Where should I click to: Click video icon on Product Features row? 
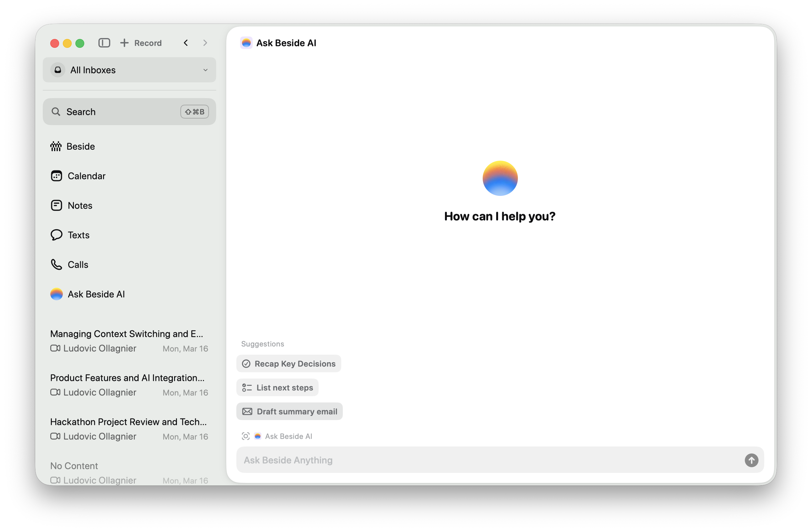55,392
